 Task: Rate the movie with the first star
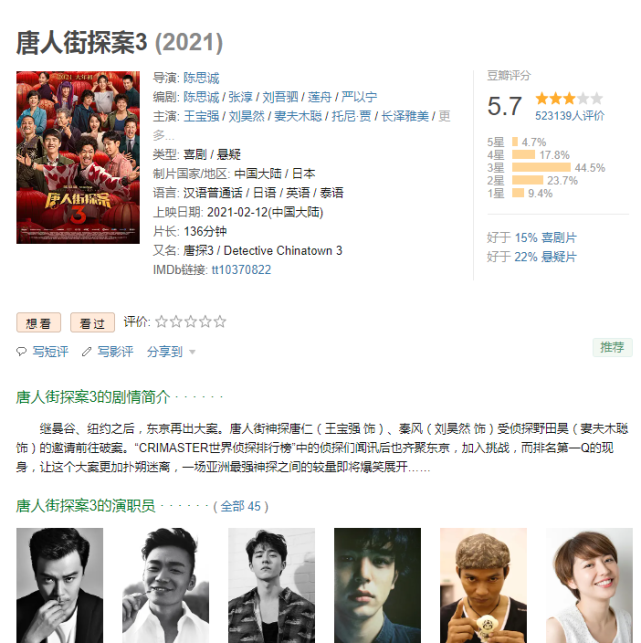(162, 322)
